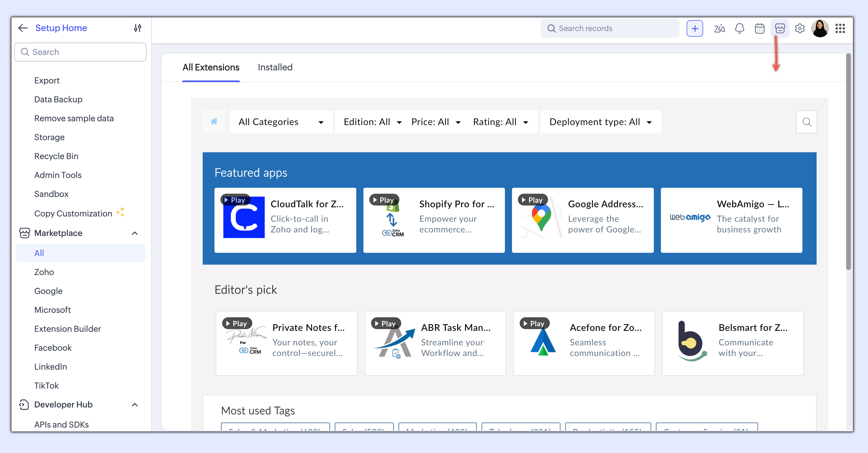Image resolution: width=868 pixels, height=453 pixels.
Task: Collapse the Marketplace sidebar section
Action: (x=135, y=233)
